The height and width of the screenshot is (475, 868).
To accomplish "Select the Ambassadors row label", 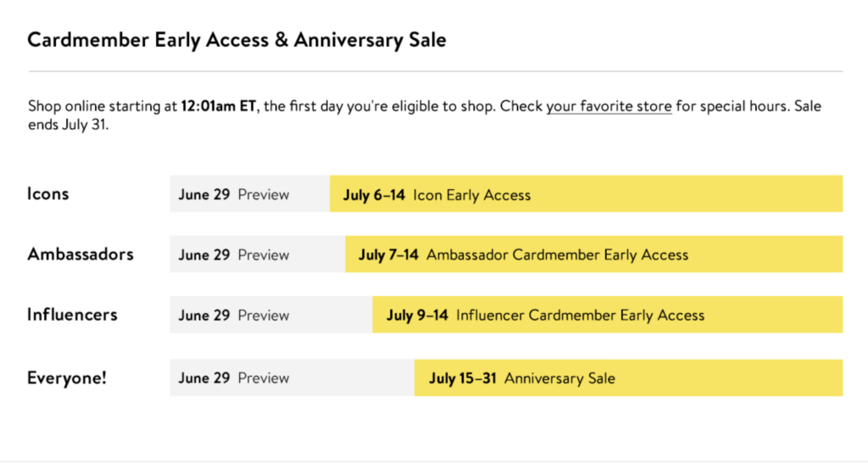I will click(x=81, y=254).
